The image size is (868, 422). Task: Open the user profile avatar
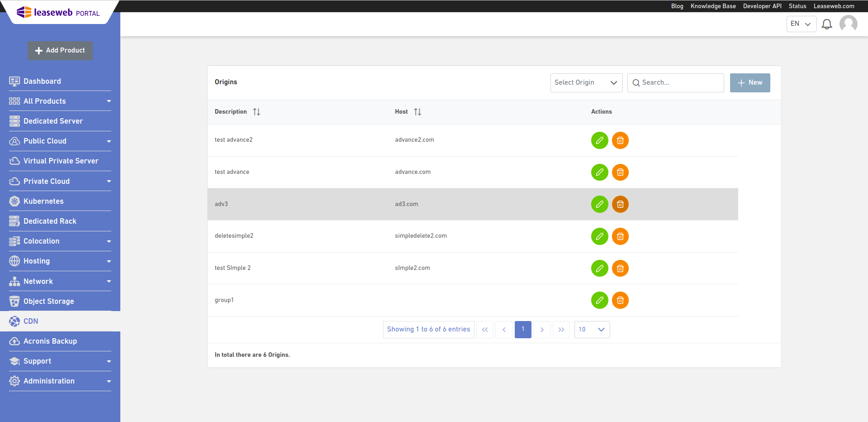pos(848,24)
